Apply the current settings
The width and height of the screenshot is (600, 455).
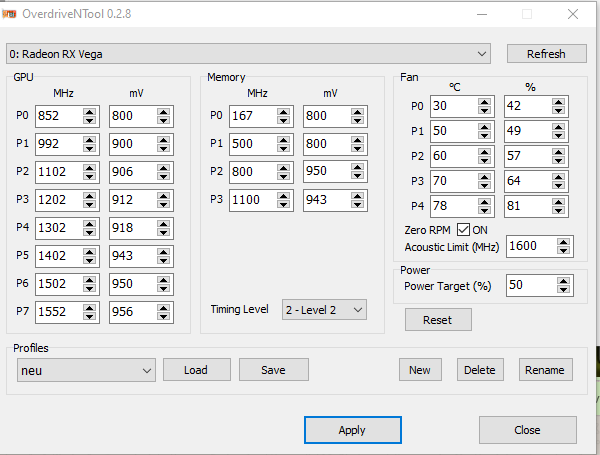click(353, 430)
